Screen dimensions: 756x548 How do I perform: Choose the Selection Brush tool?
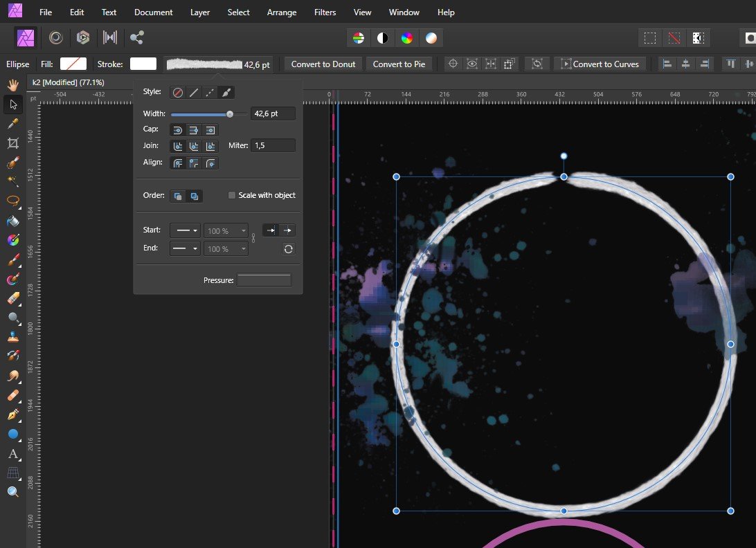(13, 162)
